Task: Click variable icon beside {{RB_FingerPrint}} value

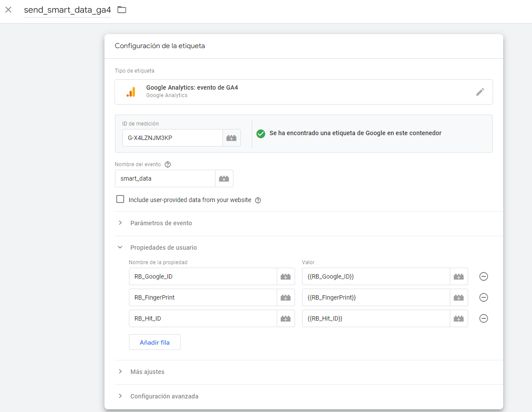Action: [x=459, y=297]
